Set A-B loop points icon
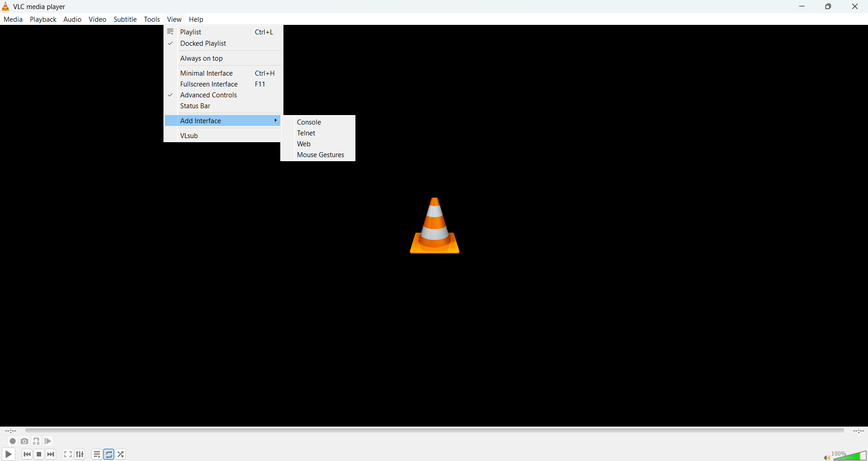Screen dimensions: 868x461 click(36, 441)
